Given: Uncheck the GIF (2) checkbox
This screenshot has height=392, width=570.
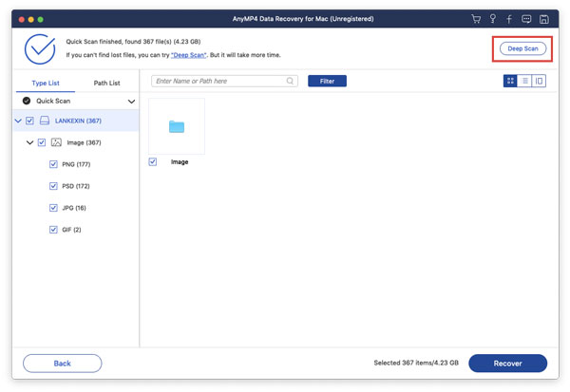Looking at the screenshot, I should (53, 230).
